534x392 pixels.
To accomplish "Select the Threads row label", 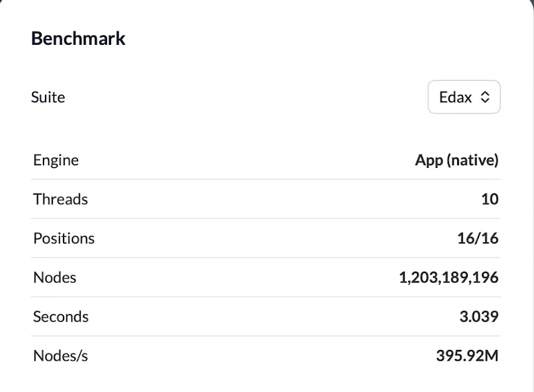I will click(61, 199).
